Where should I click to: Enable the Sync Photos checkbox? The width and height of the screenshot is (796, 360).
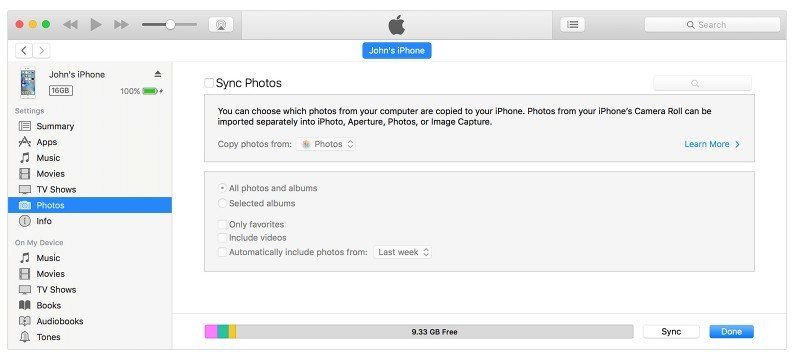(x=209, y=83)
